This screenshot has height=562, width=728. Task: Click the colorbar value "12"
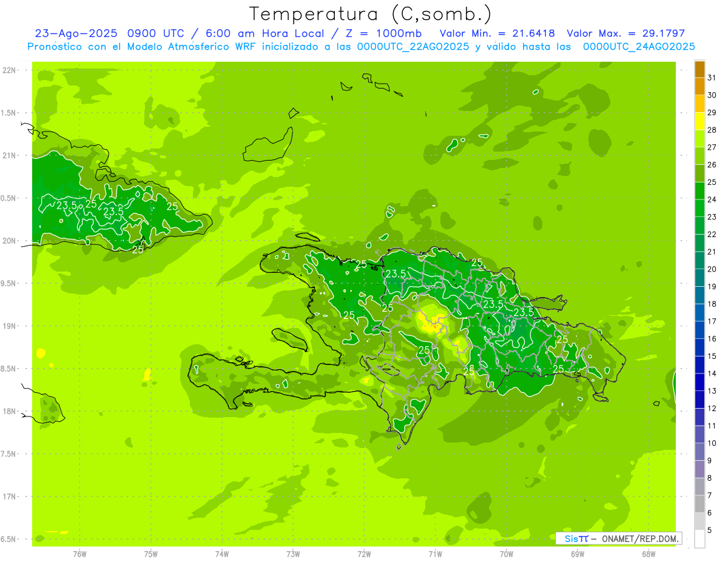pyautogui.click(x=712, y=408)
